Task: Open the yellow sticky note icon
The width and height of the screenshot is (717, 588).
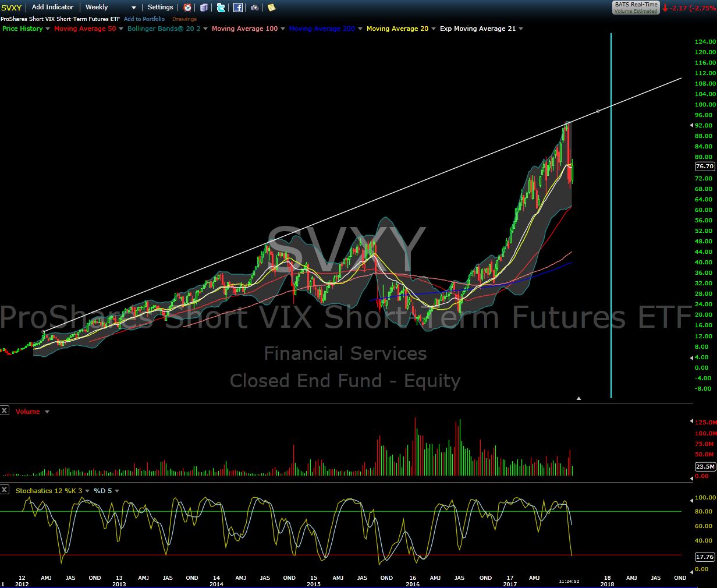Action: point(271,8)
